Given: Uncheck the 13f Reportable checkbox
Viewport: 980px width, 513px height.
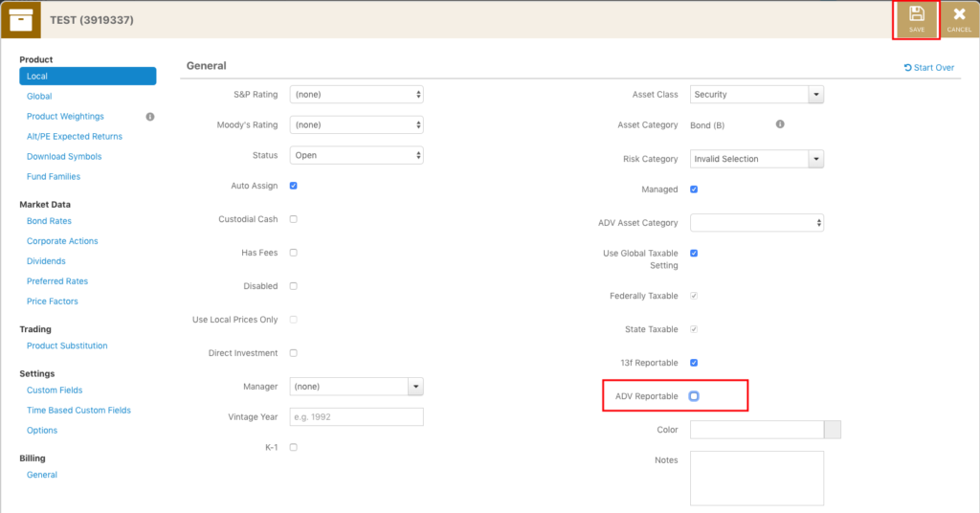Looking at the screenshot, I should [694, 363].
